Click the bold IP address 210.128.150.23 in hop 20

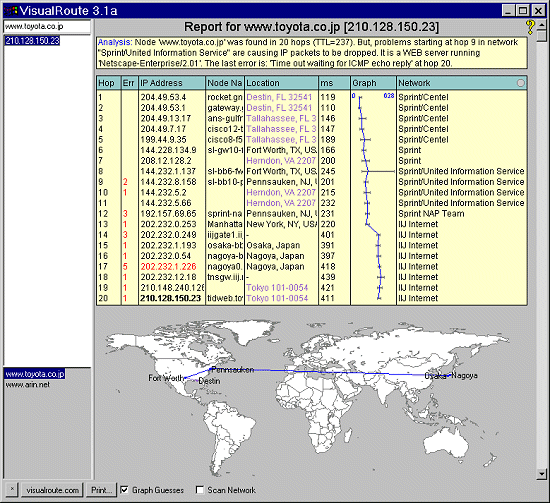170,298
